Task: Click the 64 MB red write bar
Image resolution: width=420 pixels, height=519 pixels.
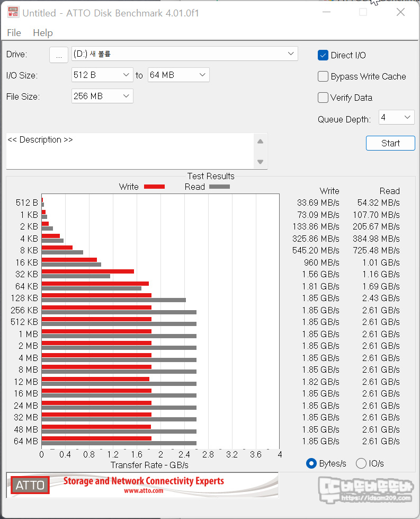Action: coord(96,438)
